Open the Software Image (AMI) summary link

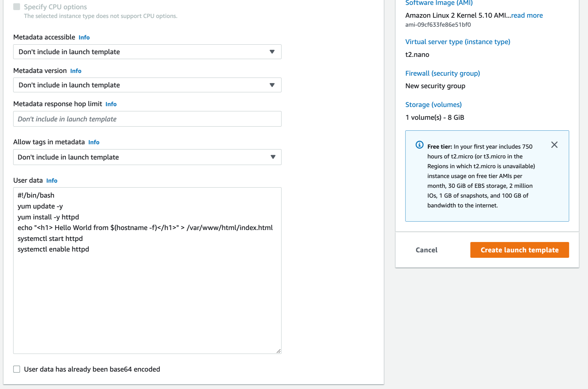click(x=439, y=3)
